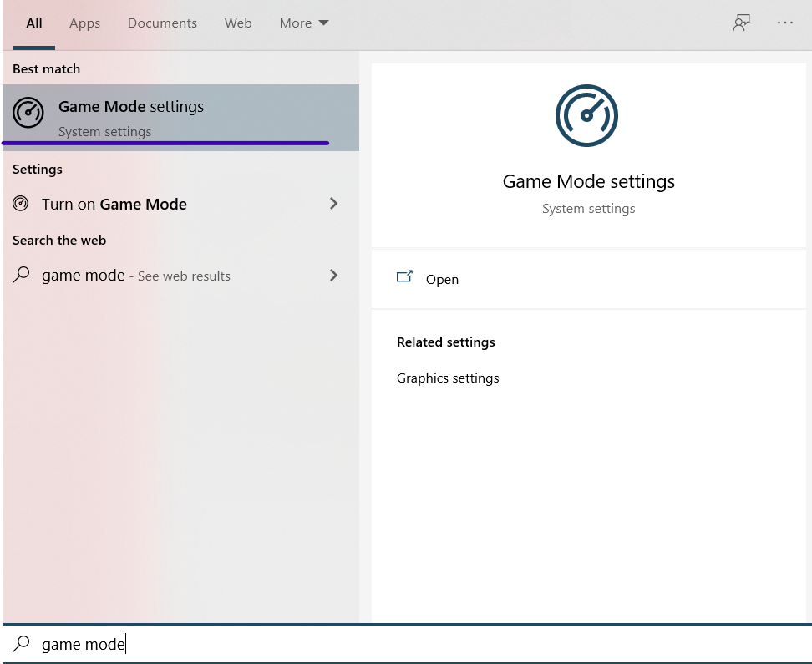The height and width of the screenshot is (664, 812).
Task: Expand the More filter dropdown
Action: tap(304, 23)
